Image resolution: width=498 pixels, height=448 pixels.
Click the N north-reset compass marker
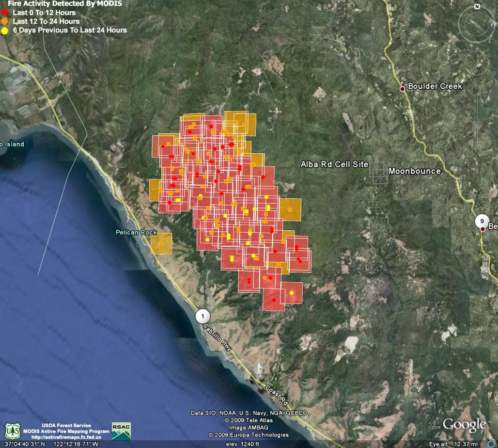(477, 7)
